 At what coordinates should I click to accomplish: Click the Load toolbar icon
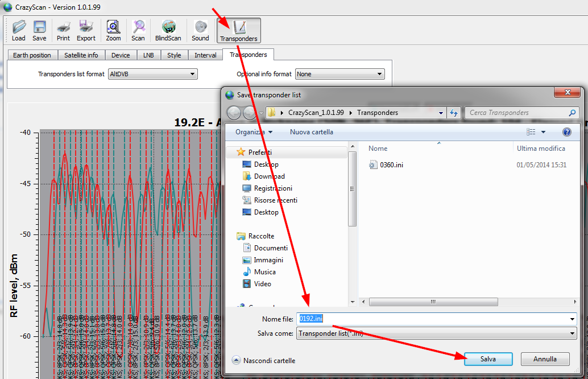pyautogui.click(x=18, y=31)
